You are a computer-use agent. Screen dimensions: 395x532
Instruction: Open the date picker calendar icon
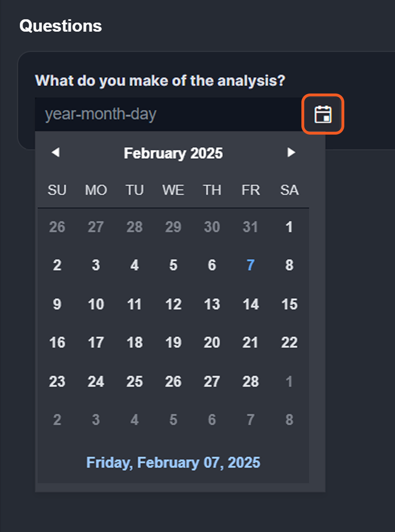322,114
